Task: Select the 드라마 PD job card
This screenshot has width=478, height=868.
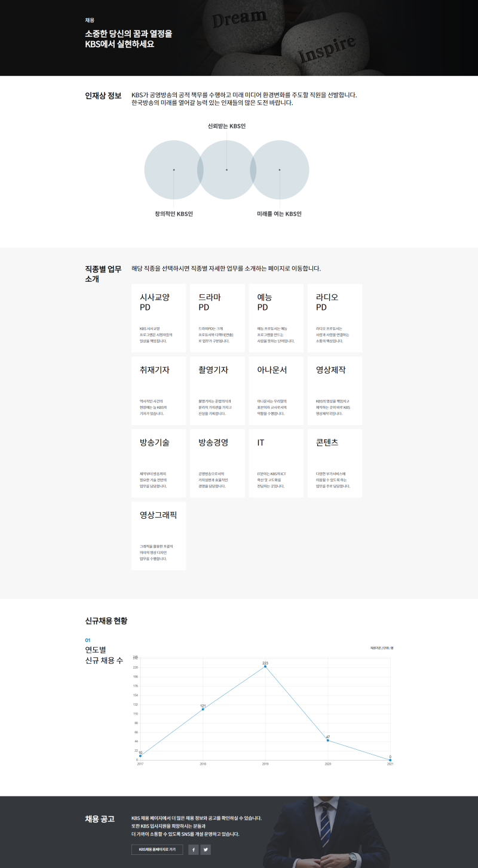Action: pos(217,318)
